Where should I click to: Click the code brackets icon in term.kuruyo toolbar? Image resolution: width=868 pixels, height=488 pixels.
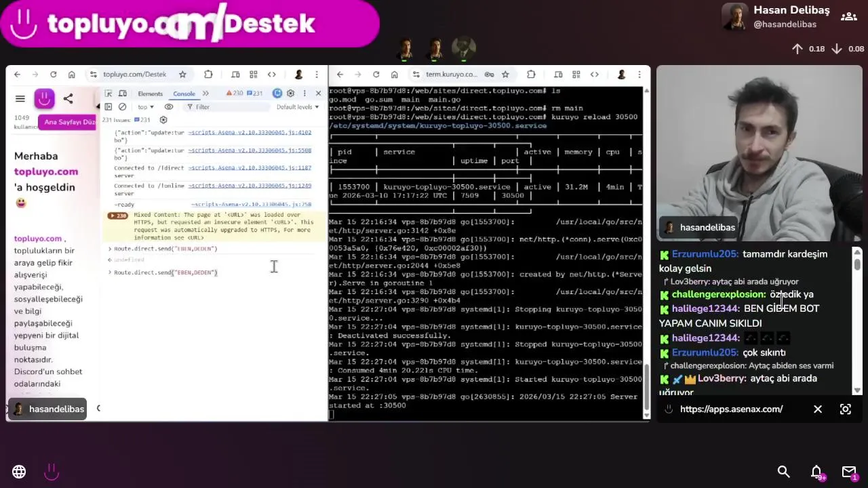595,75
